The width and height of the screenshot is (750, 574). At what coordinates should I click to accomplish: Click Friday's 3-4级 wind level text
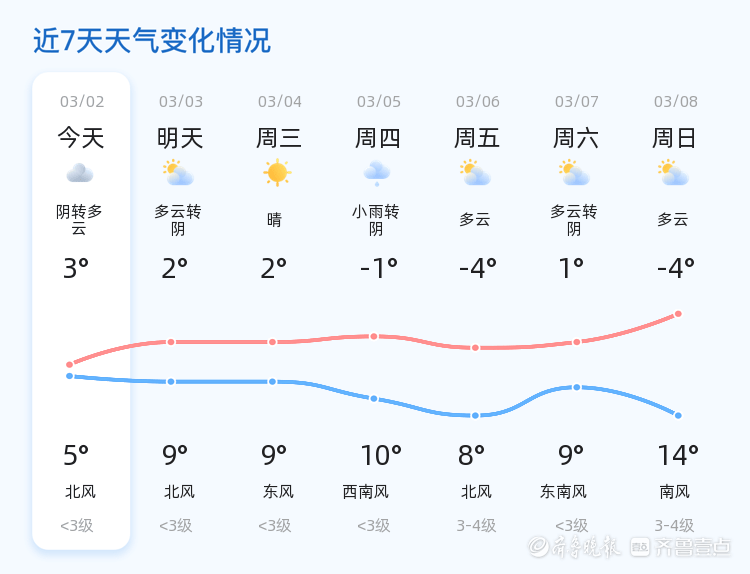pos(476,525)
